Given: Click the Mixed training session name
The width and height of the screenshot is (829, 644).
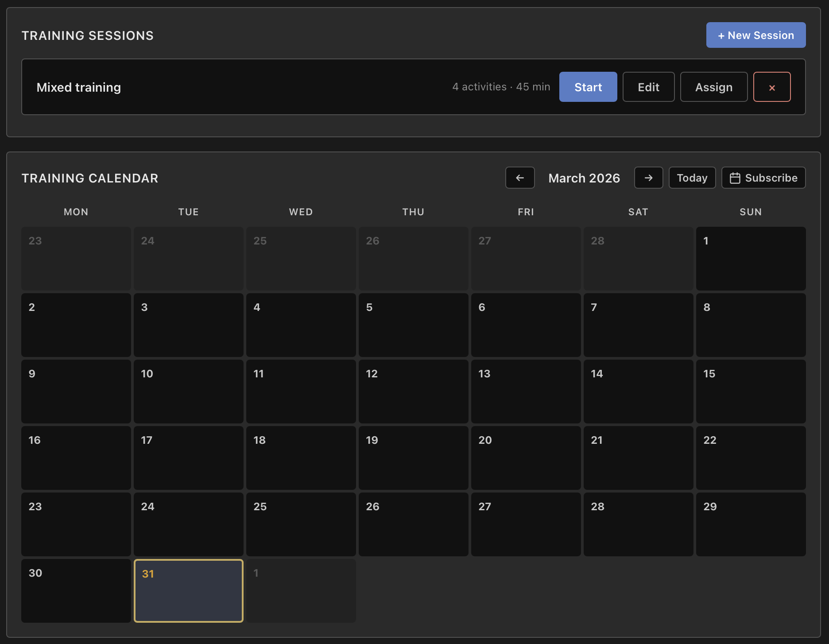Looking at the screenshot, I should (x=79, y=87).
